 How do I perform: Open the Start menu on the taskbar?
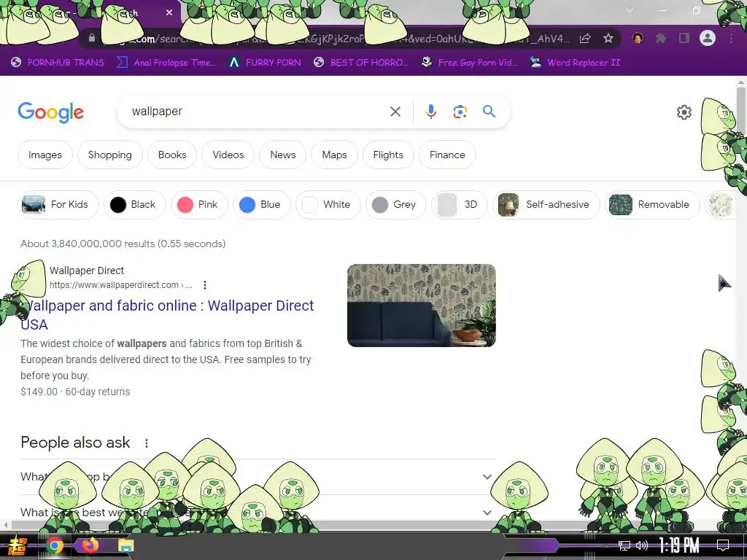pyautogui.click(x=18, y=545)
